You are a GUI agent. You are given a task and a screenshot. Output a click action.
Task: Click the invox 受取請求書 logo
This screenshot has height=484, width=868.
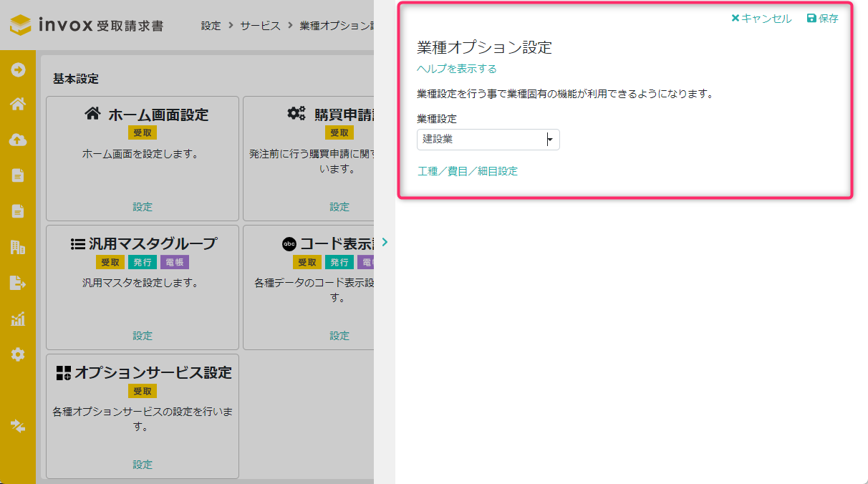[85, 24]
